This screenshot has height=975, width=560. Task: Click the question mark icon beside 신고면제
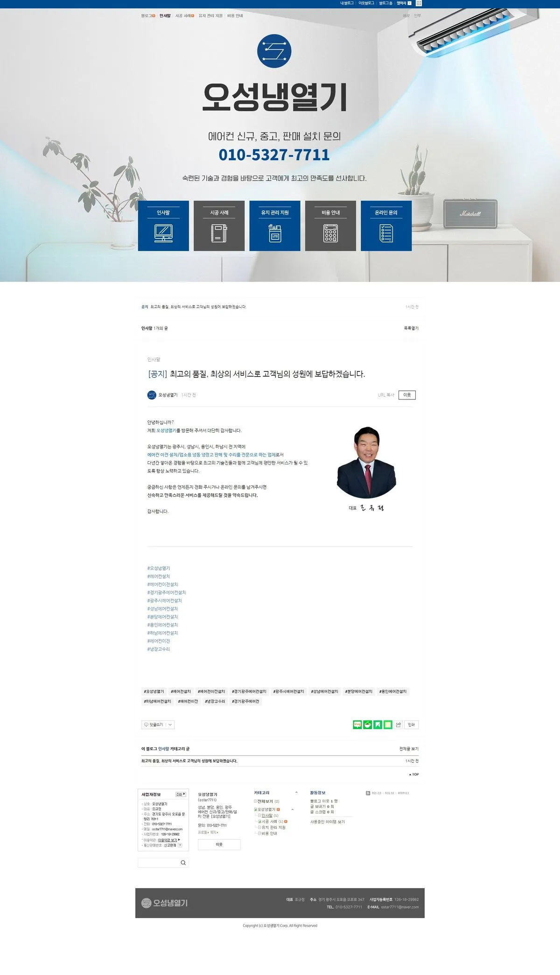[180, 845]
